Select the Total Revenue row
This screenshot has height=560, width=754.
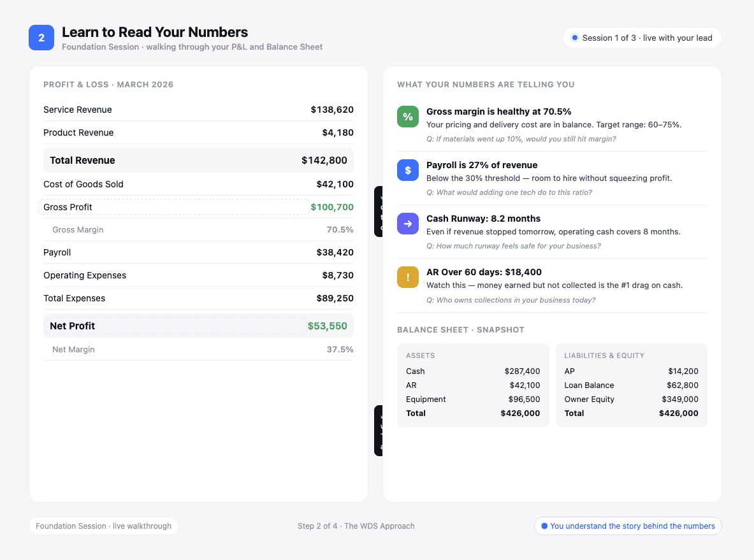click(199, 160)
